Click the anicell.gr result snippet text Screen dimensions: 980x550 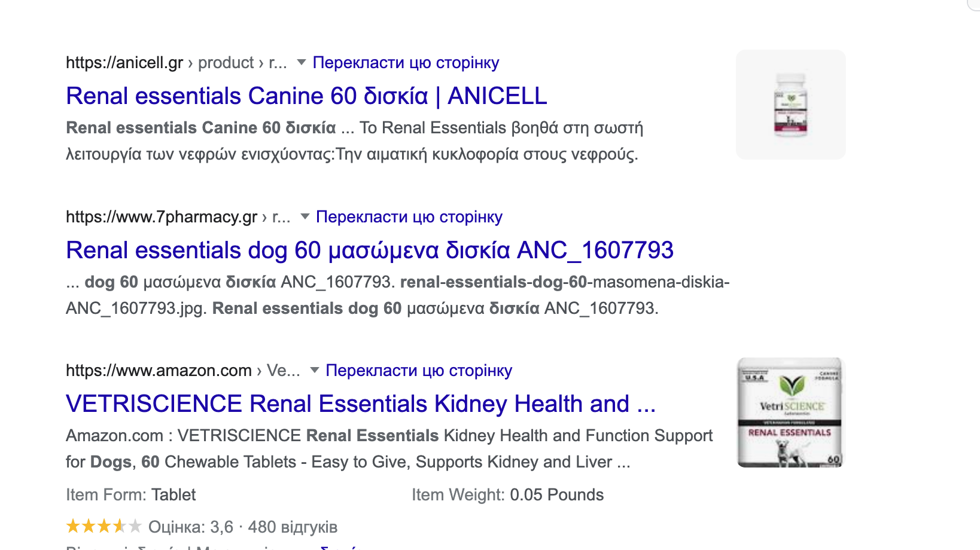point(355,141)
